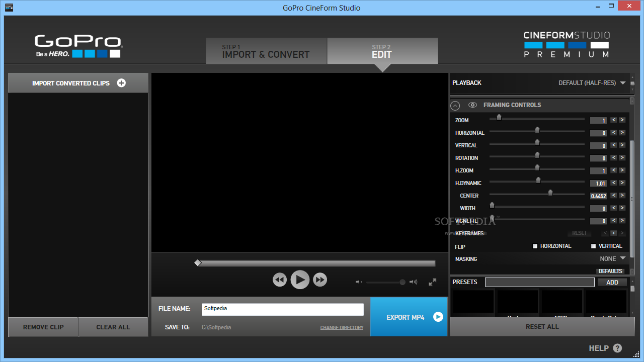The image size is (644, 362).
Task: Open the app icon in title bar
Action: 9,8
